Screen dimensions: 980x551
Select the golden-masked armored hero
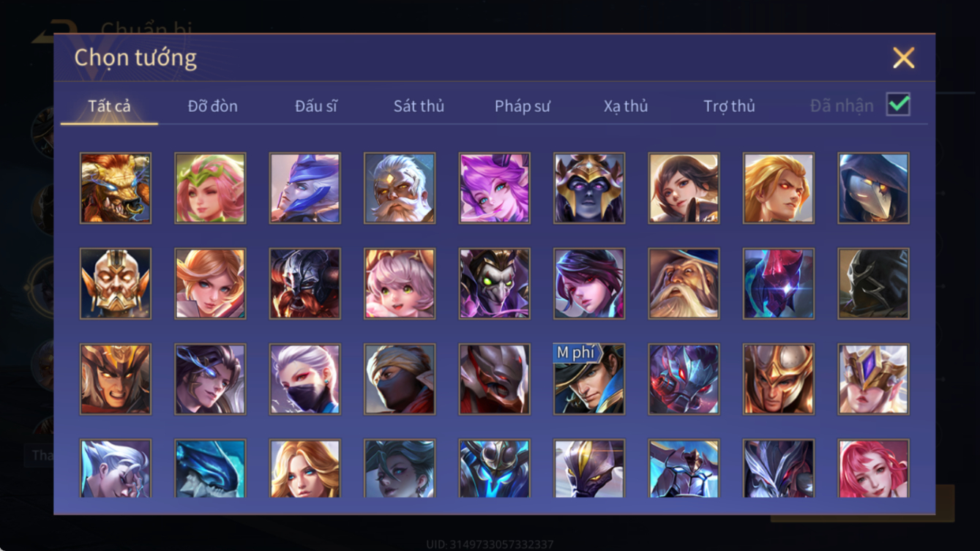click(x=116, y=283)
